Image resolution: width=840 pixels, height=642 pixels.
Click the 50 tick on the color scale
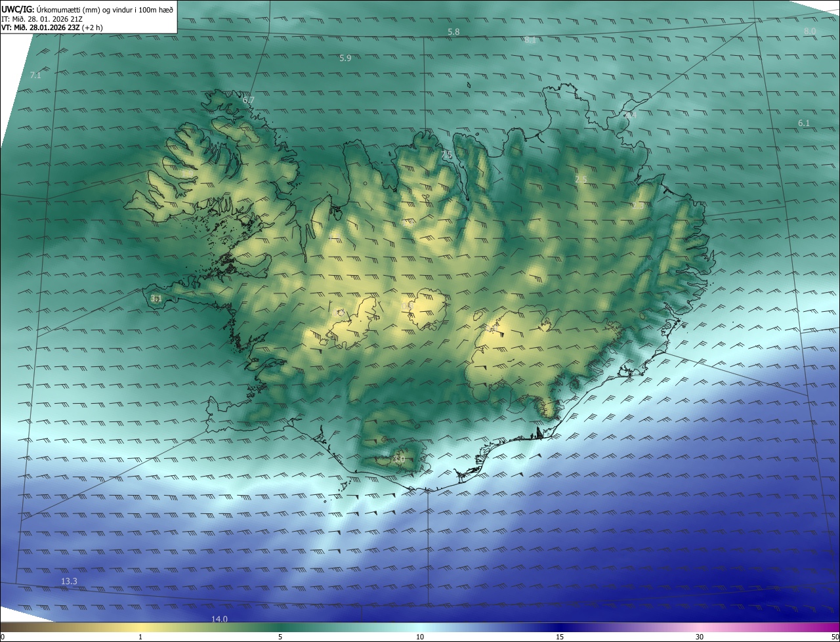835,637
